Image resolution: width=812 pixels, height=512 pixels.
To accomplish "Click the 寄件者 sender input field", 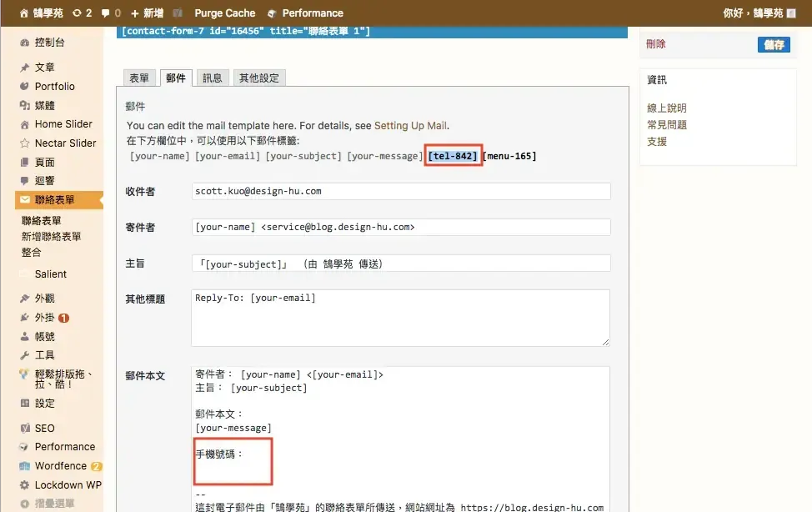I will coord(401,227).
